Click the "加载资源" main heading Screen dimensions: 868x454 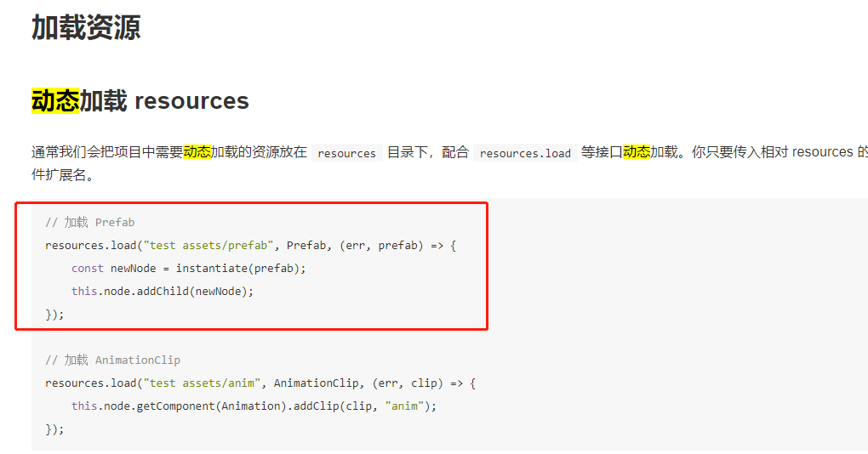pos(86,27)
